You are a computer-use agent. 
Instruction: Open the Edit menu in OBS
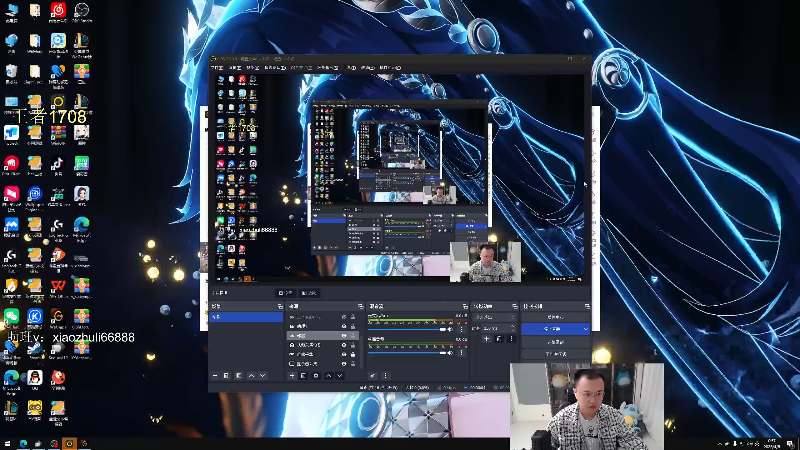tap(235, 68)
